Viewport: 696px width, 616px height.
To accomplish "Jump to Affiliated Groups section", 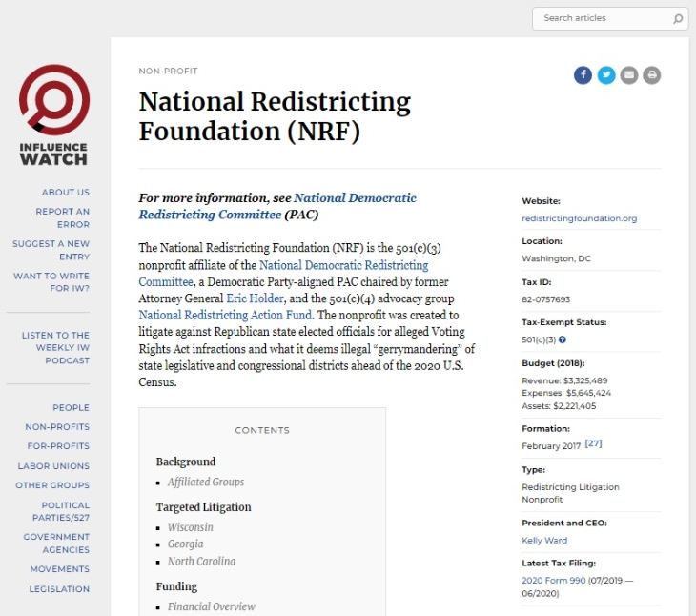I will tap(206, 482).
